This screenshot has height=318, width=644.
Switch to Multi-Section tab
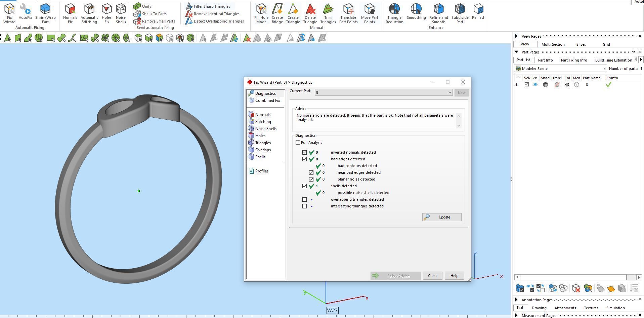coord(553,44)
